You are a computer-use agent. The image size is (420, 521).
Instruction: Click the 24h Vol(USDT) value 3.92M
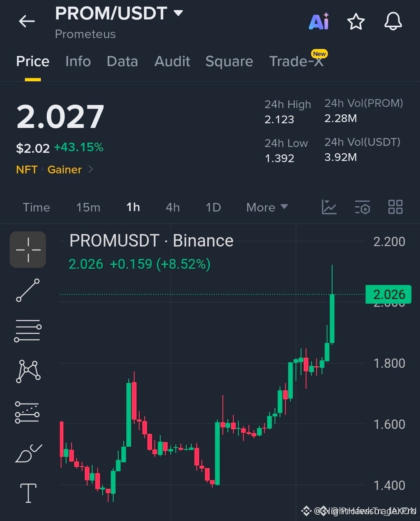(x=341, y=157)
